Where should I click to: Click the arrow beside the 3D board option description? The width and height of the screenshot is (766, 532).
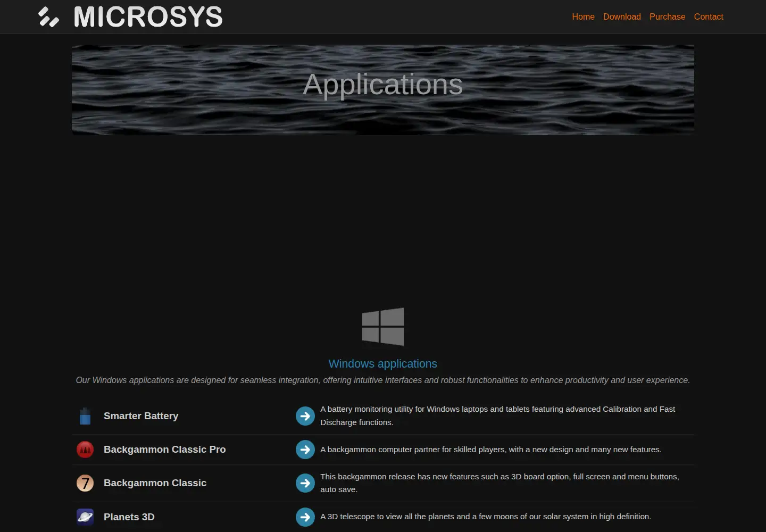click(x=305, y=483)
